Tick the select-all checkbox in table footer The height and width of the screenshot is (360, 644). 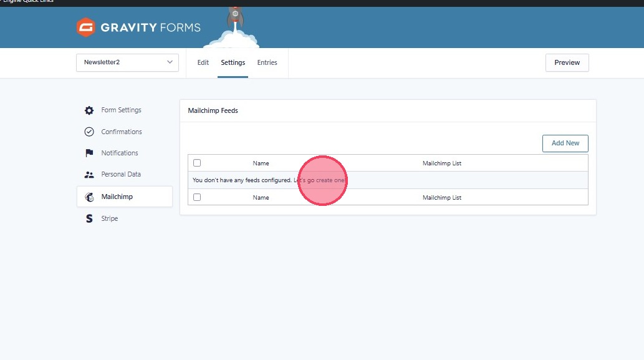point(197,197)
